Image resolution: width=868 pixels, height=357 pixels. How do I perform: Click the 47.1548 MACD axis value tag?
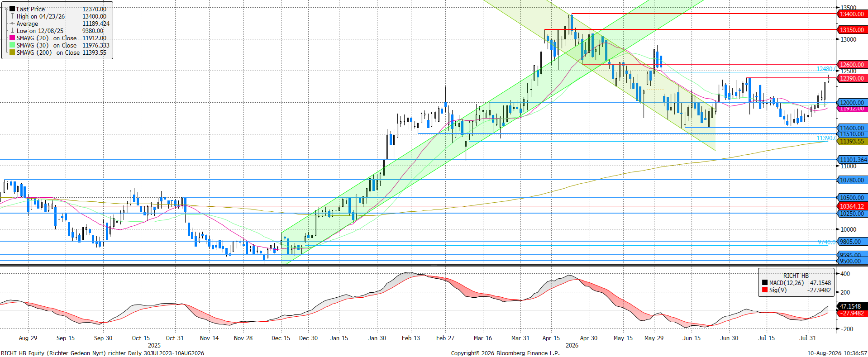tap(851, 306)
